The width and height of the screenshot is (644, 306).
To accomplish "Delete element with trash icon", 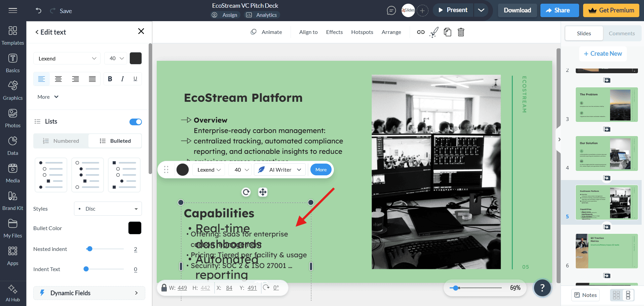I will [461, 32].
